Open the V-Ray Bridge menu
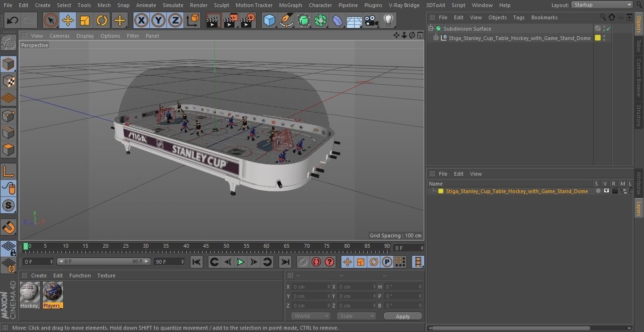644x332 pixels. [x=404, y=5]
